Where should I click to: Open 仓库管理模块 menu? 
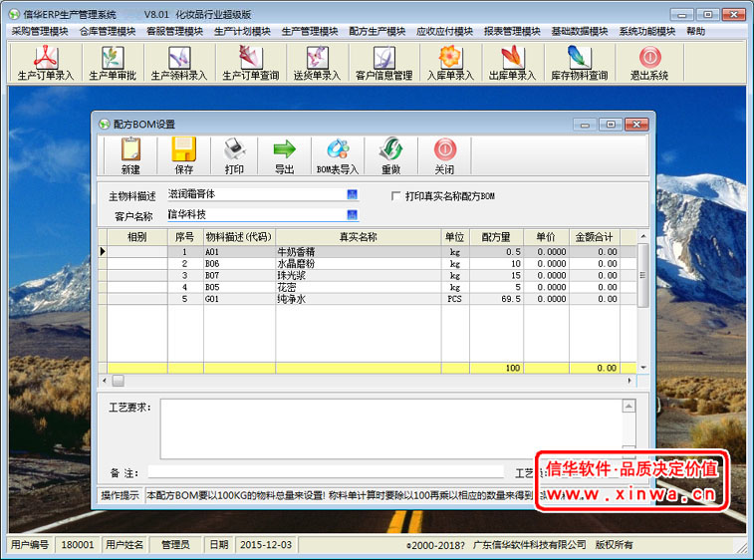tap(108, 31)
